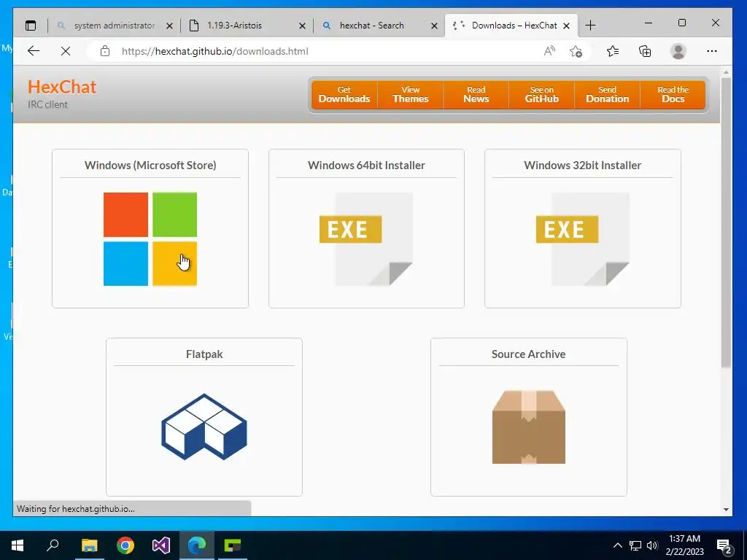Image resolution: width=747 pixels, height=560 pixels.
Task: Open the Windows Start menu
Action: pyautogui.click(x=18, y=545)
